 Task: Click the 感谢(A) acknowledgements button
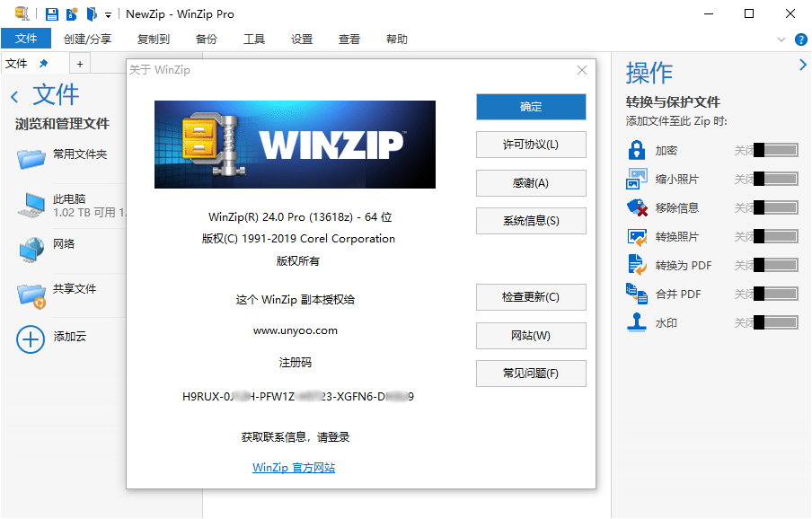[531, 182]
